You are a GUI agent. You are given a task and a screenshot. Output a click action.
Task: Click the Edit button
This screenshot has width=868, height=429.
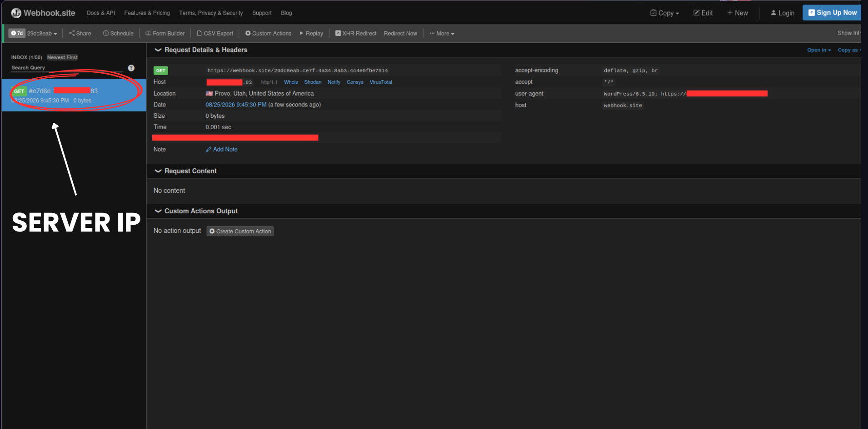[703, 13]
